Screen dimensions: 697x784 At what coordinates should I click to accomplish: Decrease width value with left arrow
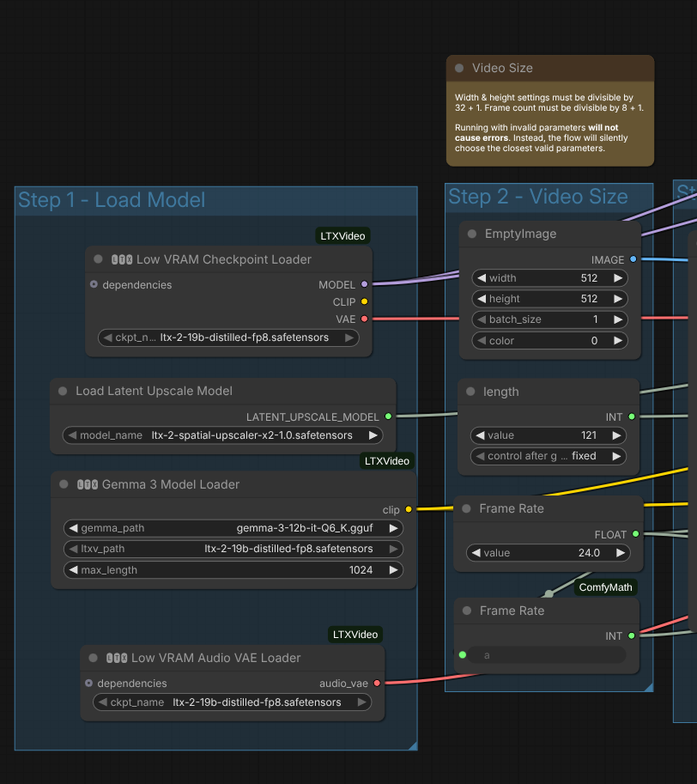[482, 278]
